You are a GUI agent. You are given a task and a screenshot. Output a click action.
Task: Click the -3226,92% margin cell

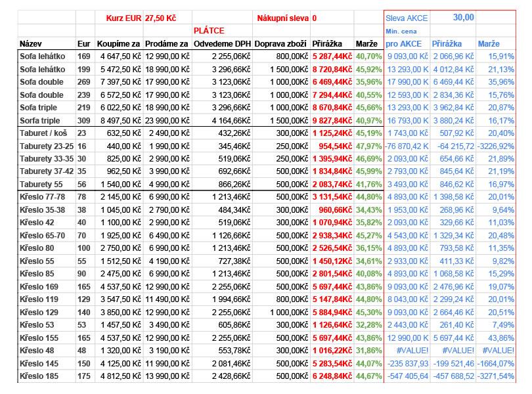(496, 146)
